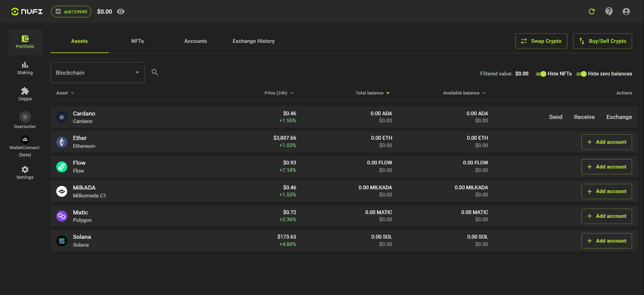Click Send for Cardano
This screenshot has width=644, height=295.
click(x=556, y=117)
